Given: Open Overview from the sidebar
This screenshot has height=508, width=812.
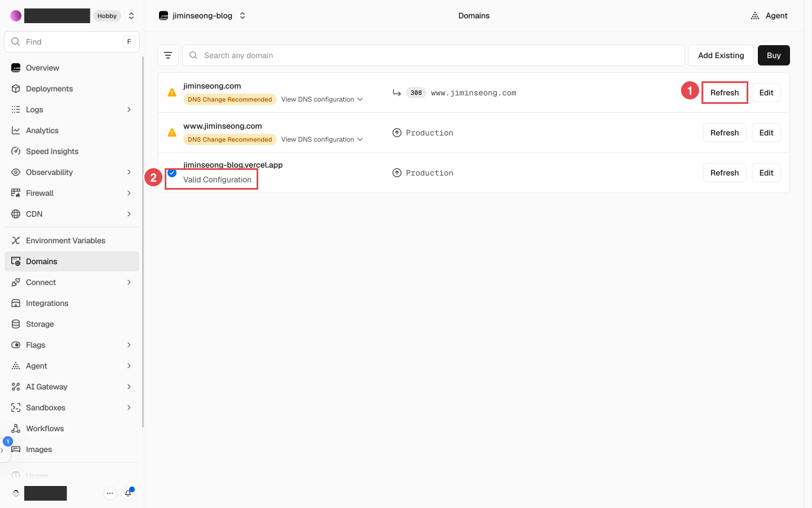Looking at the screenshot, I should click(x=72, y=68).
